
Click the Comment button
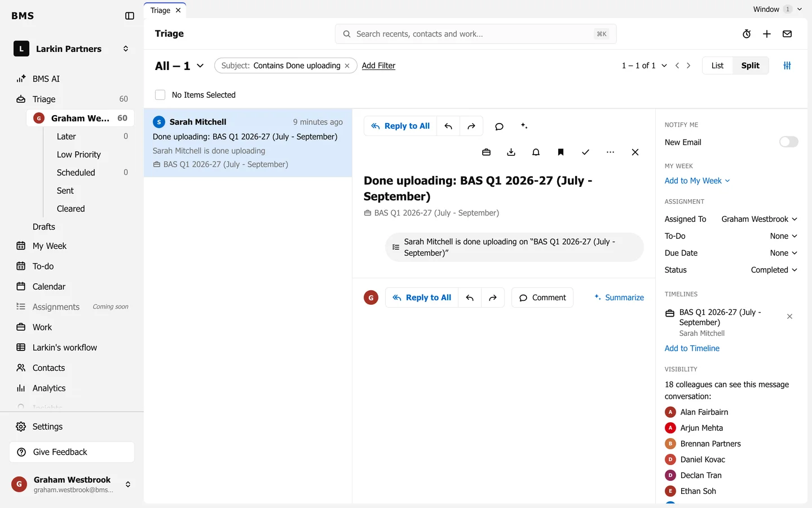point(542,297)
